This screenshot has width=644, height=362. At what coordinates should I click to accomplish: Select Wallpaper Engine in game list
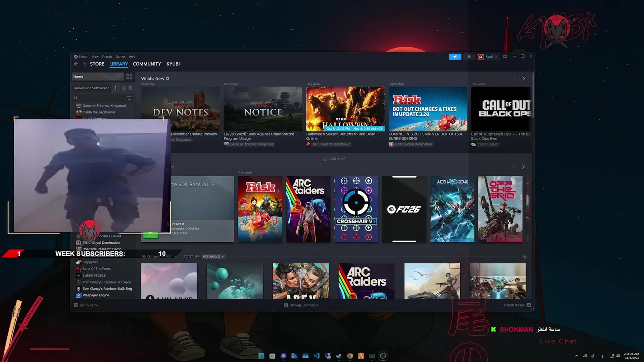(x=93, y=295)
